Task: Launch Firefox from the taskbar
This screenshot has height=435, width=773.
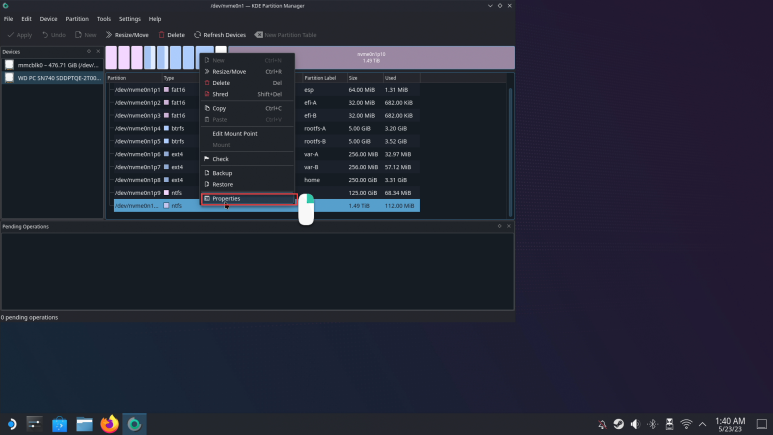Action: pyautogui.click(x=109, y=424)
